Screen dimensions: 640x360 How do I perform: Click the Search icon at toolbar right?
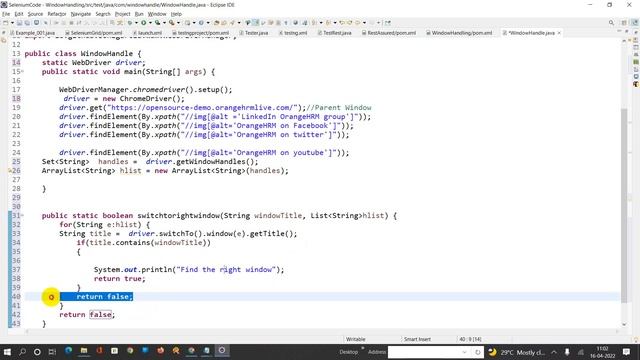[x=611, y=23]
